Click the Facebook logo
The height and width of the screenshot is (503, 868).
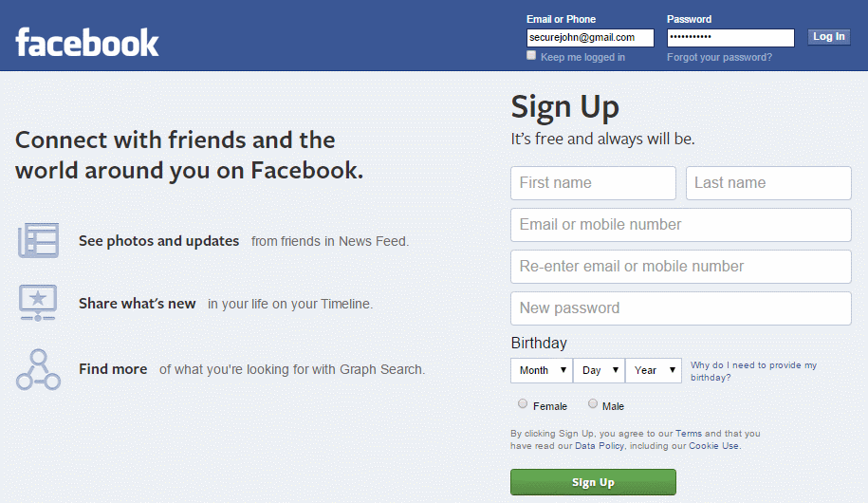click(87, 42)
